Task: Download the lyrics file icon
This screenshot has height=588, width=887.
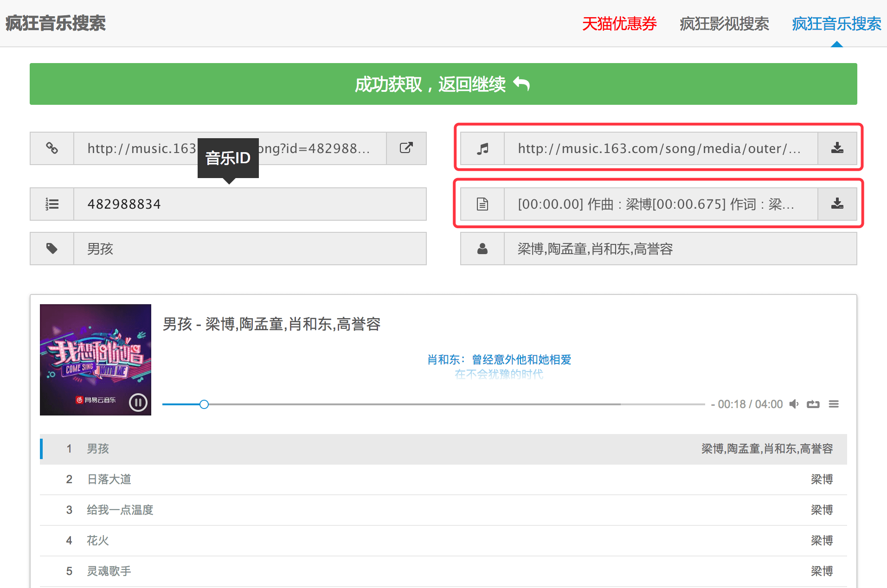Action: click(x=837, y=204)
